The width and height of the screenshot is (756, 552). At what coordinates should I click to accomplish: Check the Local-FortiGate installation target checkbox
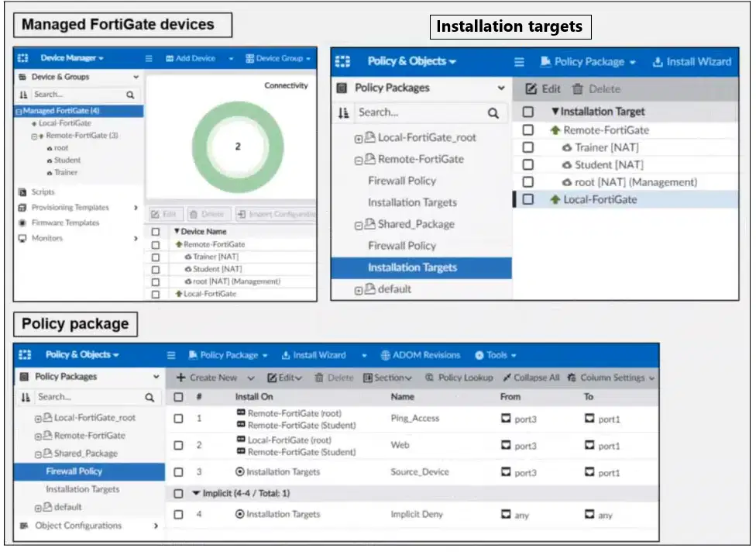click(x=528, y=200)
